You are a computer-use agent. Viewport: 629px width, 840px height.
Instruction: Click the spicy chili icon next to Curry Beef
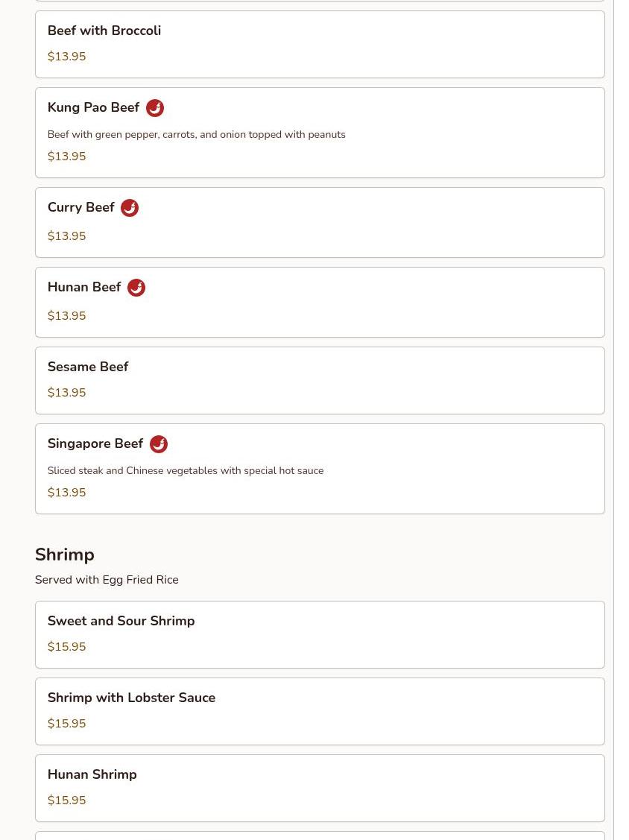click(130, 208)
